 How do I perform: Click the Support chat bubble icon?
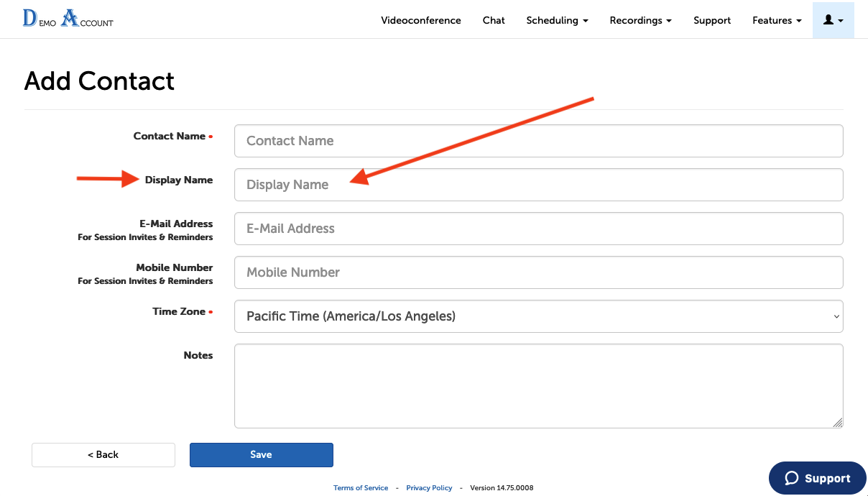(792, 478)
